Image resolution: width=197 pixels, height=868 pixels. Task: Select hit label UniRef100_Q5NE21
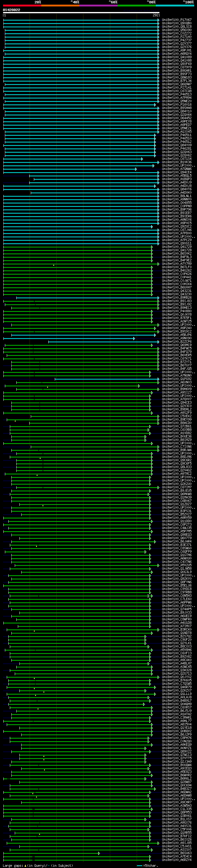pyautogui.click(x=176, y=128)
